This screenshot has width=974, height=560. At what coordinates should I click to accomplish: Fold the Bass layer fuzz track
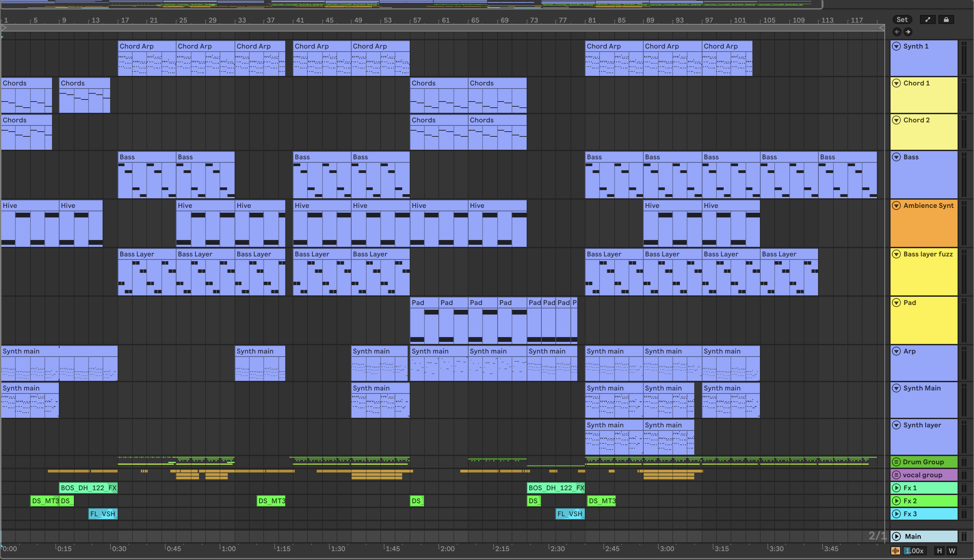point(896,254)
